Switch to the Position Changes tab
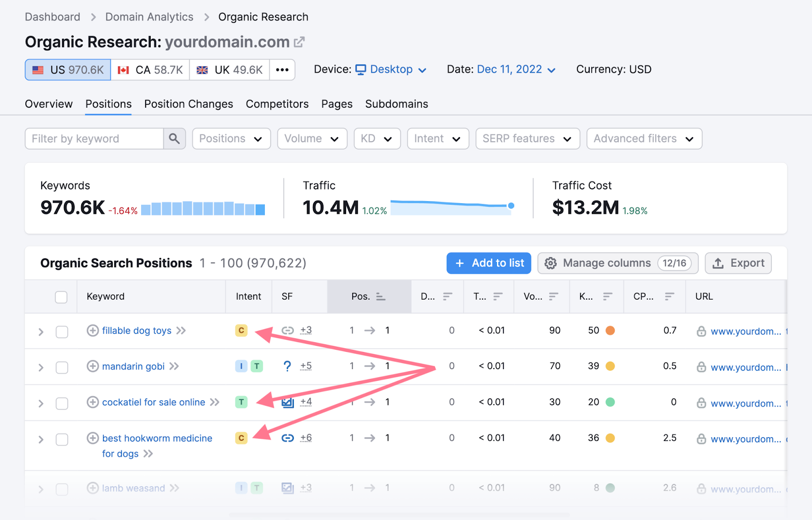 point(188,104)
